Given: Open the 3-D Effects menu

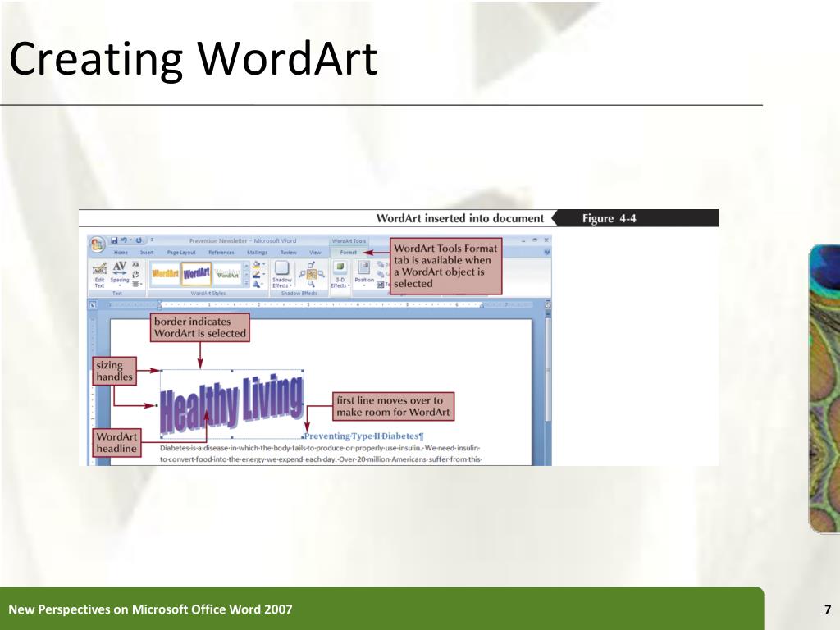Looking at the screenshot, I should pyautogui.click(x=340, y=275).
